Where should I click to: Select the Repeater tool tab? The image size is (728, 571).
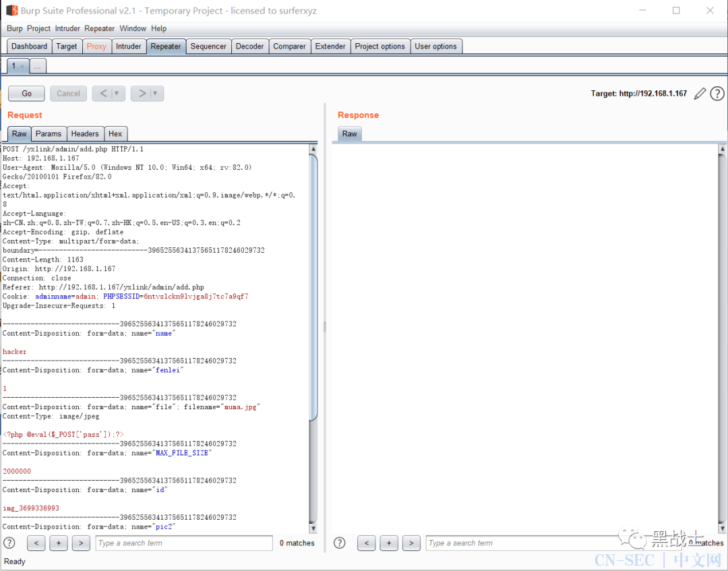tap(166, 47)
